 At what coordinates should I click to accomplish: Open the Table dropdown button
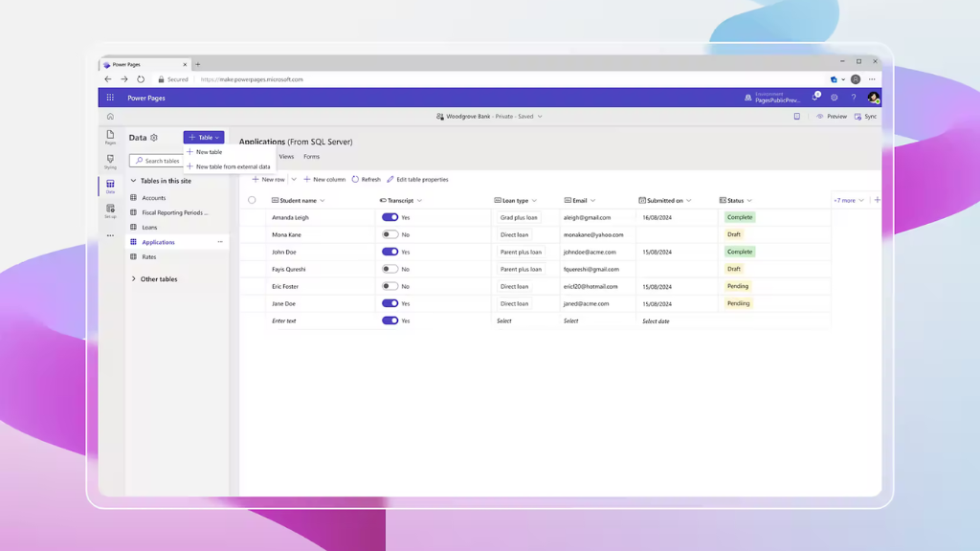[204, 138]
